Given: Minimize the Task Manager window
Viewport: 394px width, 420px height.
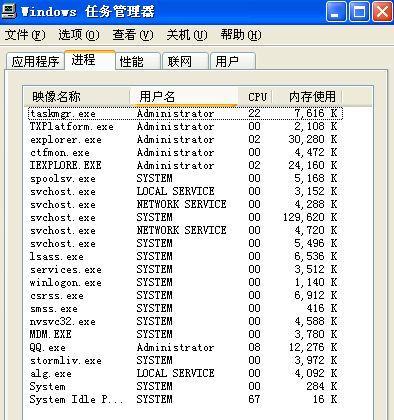Looking at the screenshot, I should coord(336,12).
